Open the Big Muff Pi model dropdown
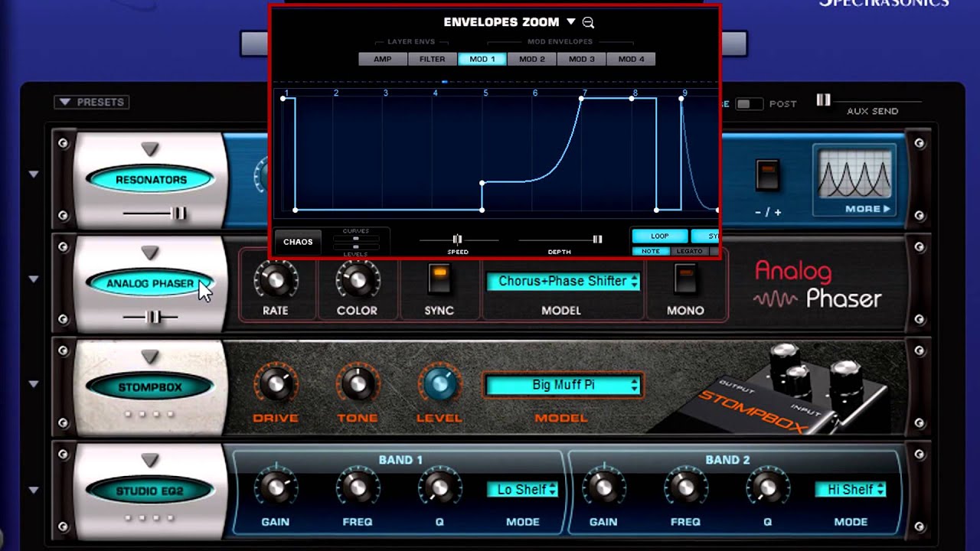 (x=563, y=386)
